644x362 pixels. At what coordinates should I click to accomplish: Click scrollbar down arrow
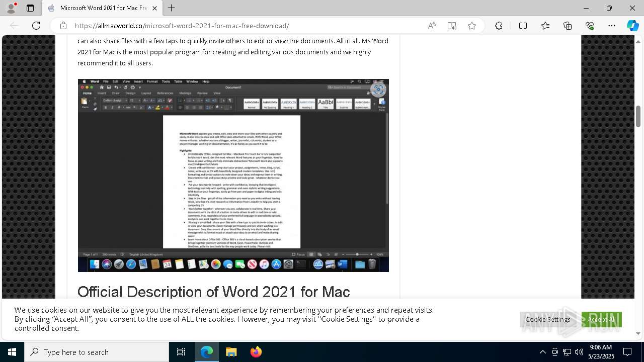[x=638, y=333]
